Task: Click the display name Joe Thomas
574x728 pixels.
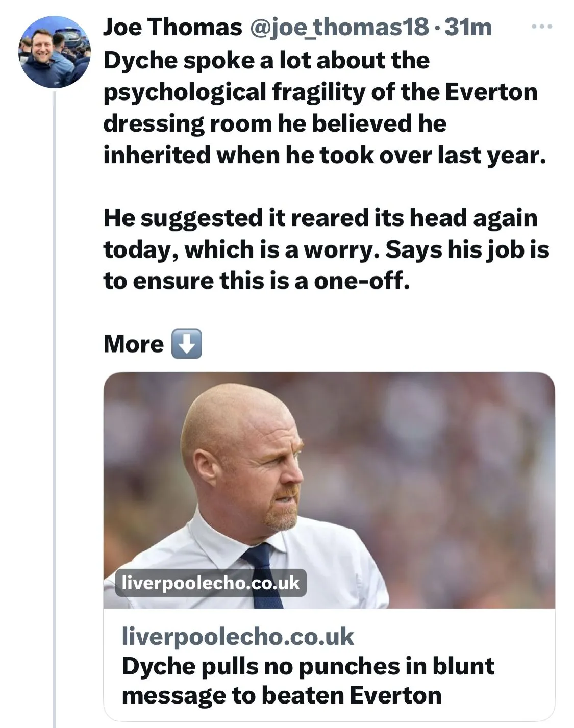Action: click(x=172, y=27)
